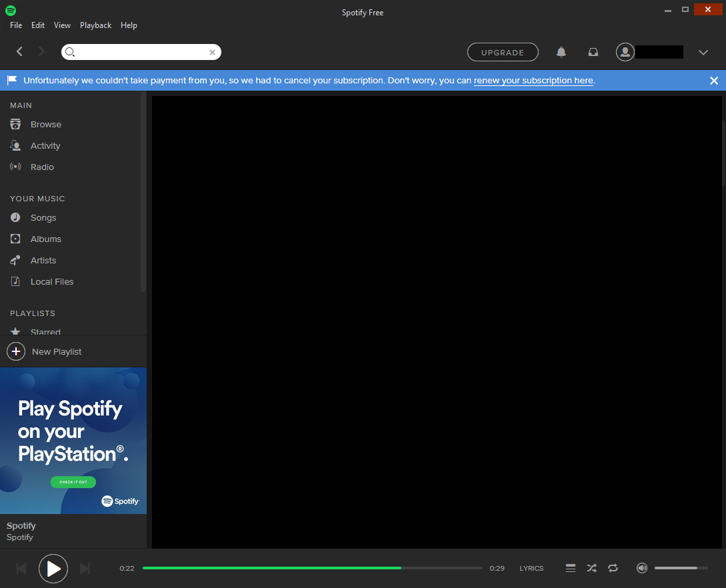
Task: Open the Edit menu
Action: pos(38,25)
